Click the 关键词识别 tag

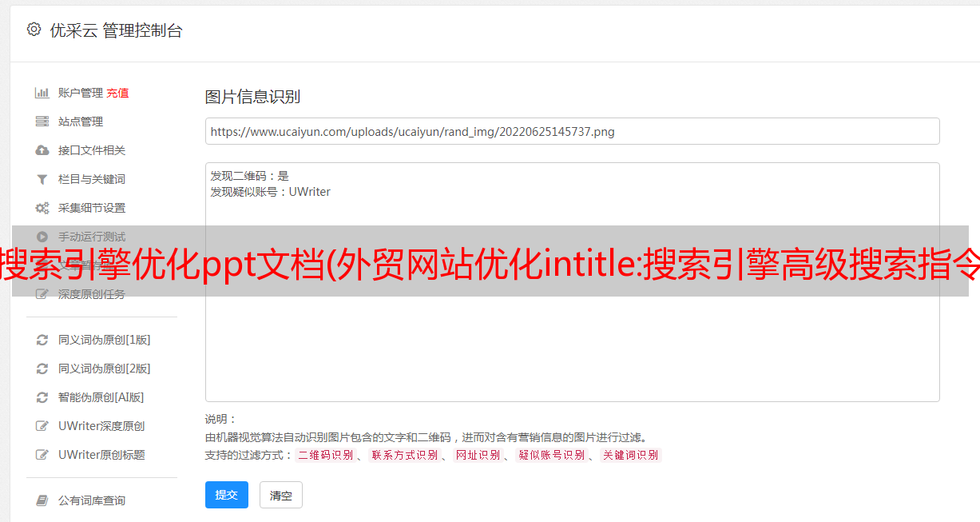[x=631, y=455]
